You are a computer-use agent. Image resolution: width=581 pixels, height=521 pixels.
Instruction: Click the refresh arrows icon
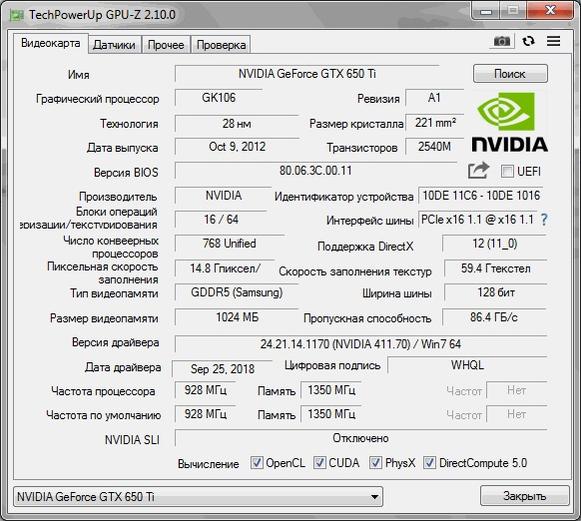click(528, 41)
